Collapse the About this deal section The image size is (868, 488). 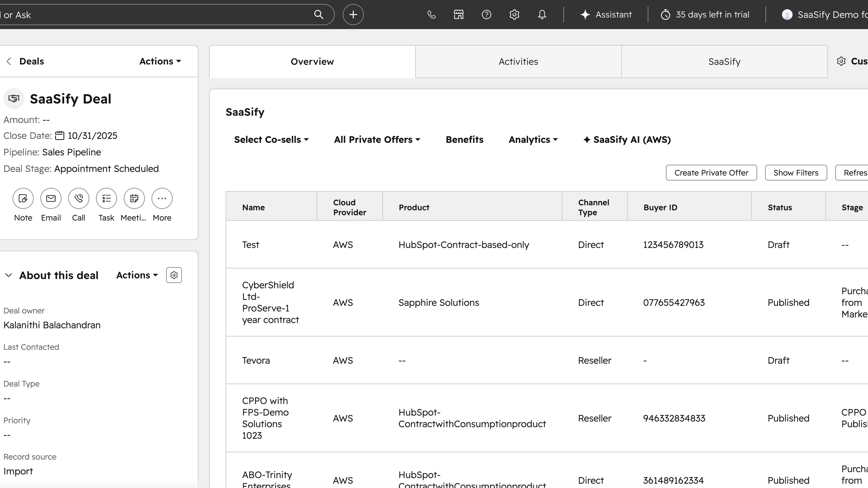point(9,275)
